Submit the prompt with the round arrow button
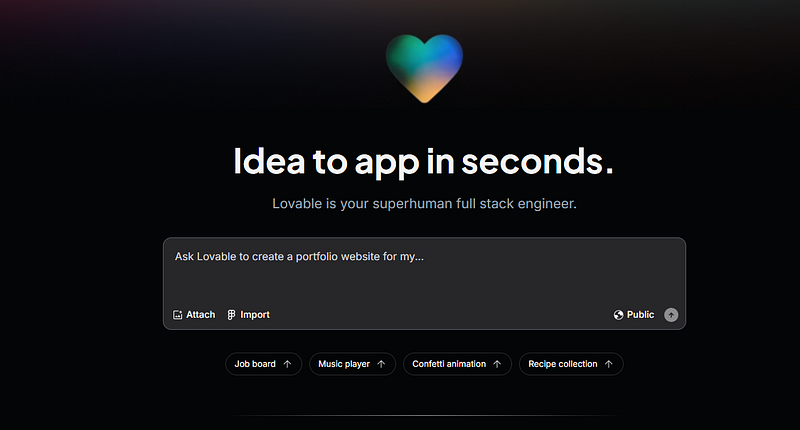The width and height of the screenshot is (800, 430). 671,315
